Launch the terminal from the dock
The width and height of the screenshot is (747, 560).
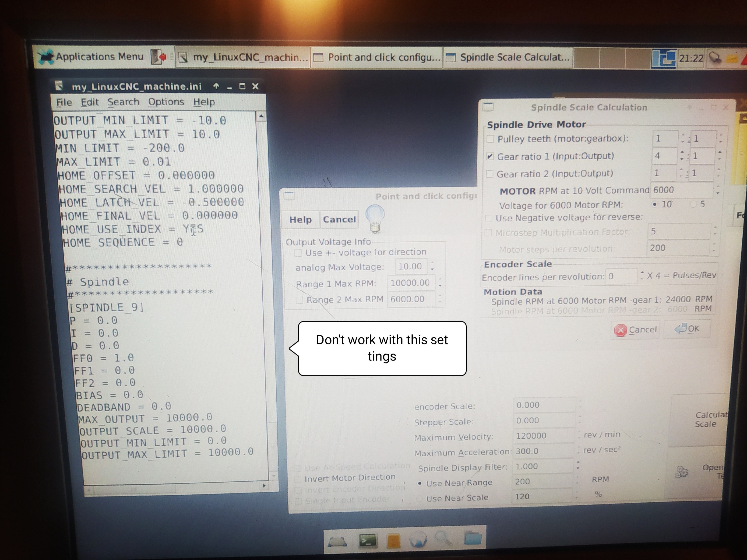pyautogui.click(x=368, y=541)
